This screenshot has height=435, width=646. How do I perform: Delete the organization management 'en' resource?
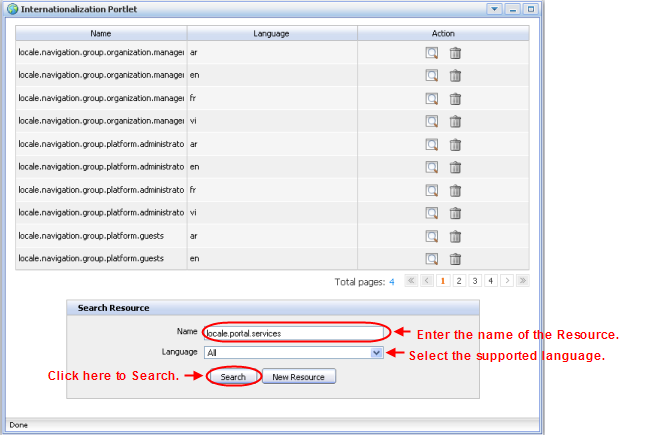click(x=455, y=76)
